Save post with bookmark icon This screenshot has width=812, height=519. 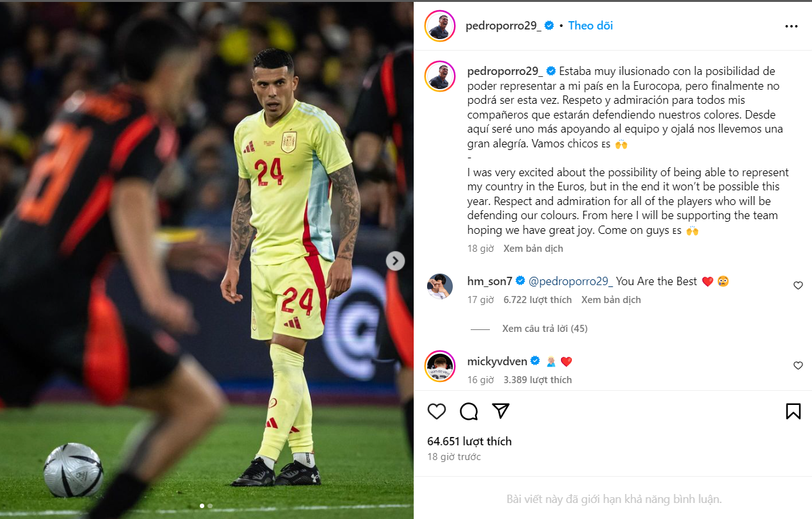tap(793, 411)
